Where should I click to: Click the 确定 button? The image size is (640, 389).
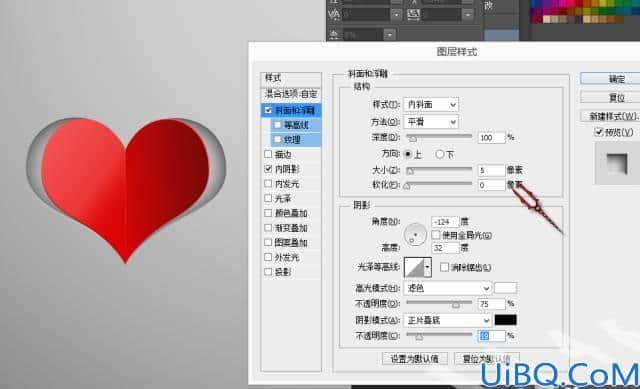point(610,79)
